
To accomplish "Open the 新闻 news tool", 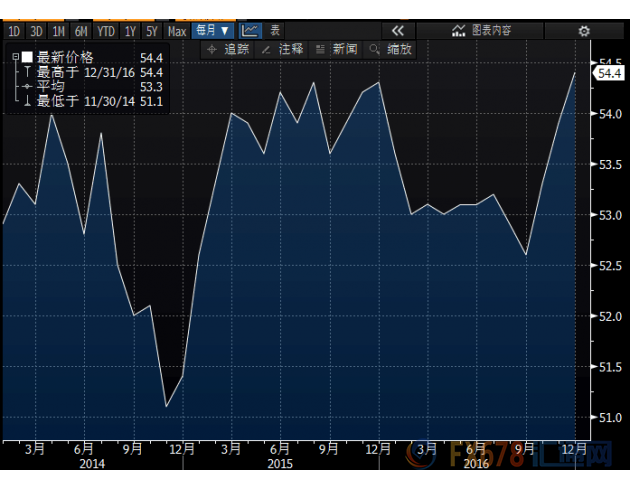I will pyautogui.click(x=336, y=49).
